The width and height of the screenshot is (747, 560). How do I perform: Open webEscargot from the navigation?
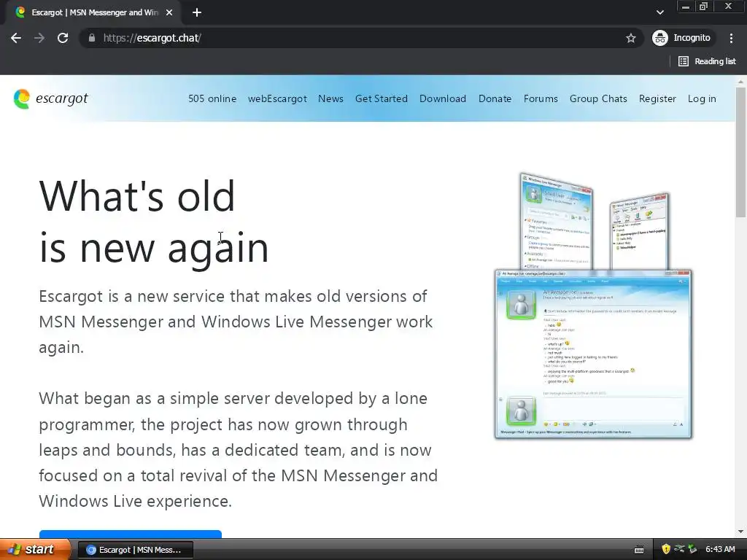pyautogui.click(x=277, y=98)
